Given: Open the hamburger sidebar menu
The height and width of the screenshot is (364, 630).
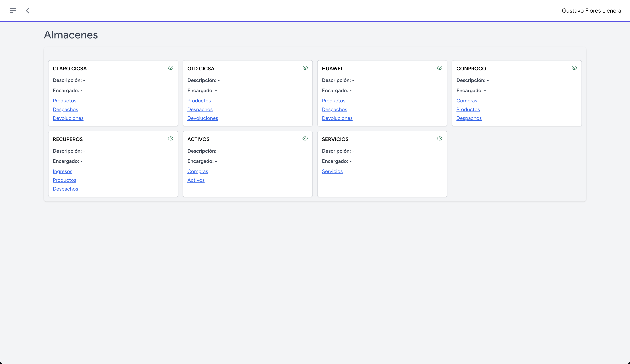Looking at the screenshot, I should (13, 11).
